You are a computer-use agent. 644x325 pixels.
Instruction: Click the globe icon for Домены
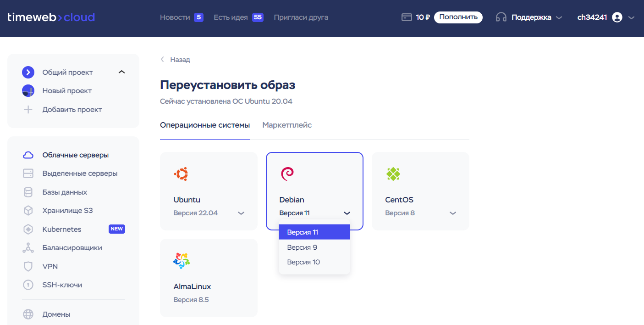coord(28,314)
